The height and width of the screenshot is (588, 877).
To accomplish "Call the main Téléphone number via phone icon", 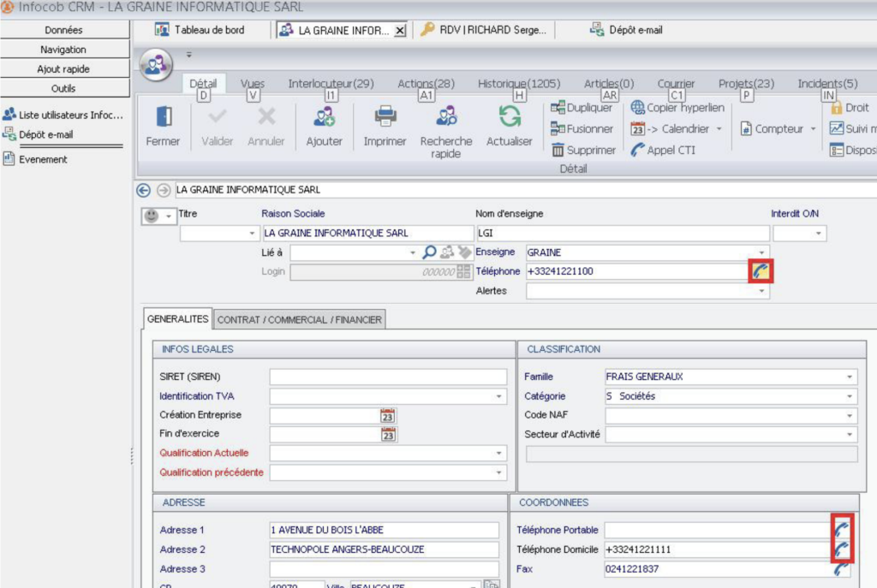I will (761, 271).
